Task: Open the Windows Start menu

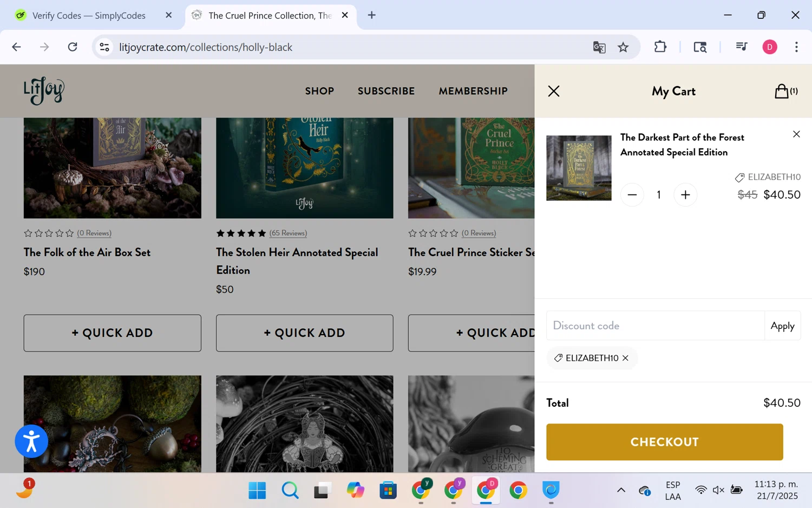Action: tap(257, 491)
